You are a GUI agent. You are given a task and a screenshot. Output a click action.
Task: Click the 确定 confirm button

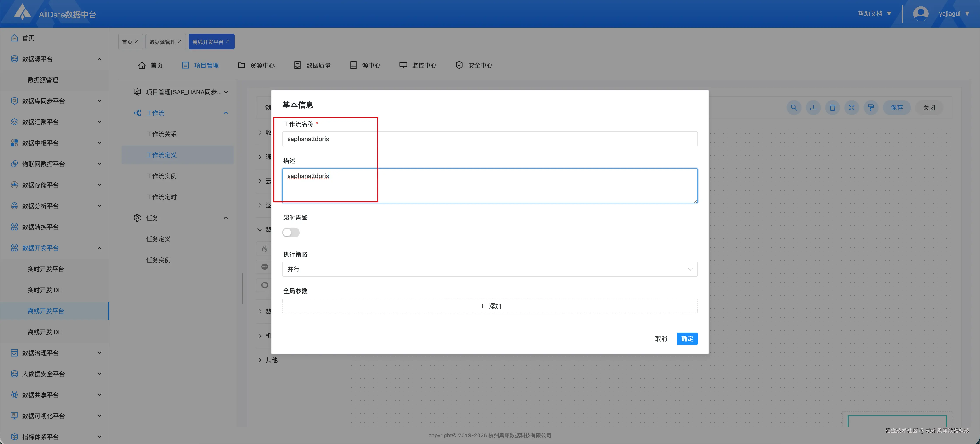coord(687,339)
